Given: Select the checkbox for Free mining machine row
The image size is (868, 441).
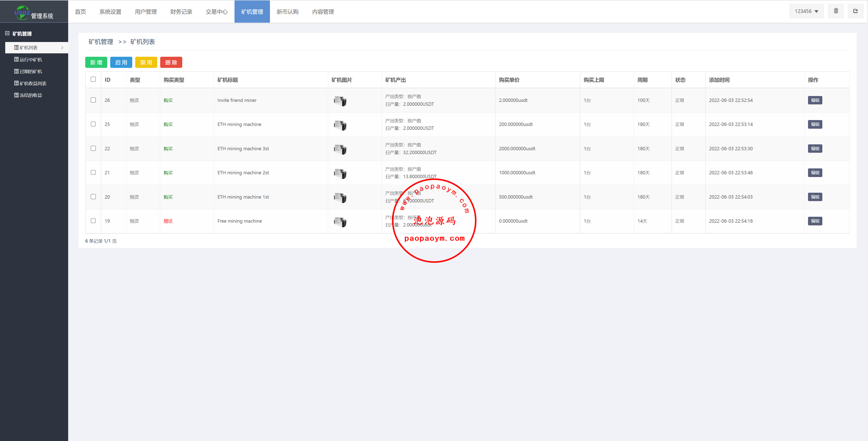Looking at the screenshot, I should [93, 221].
